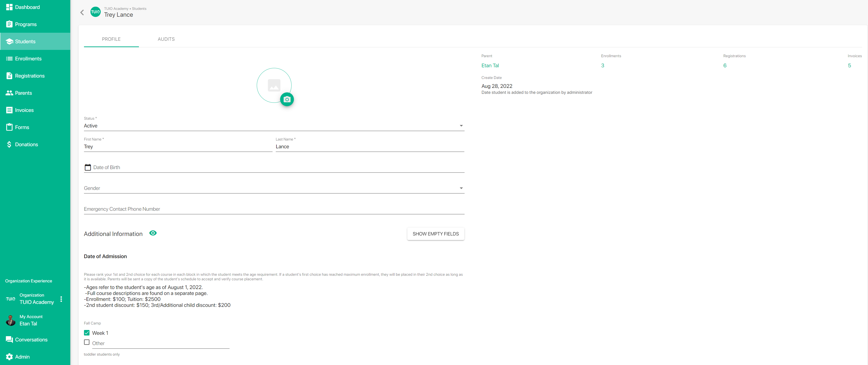Upload photo via the camera button
Viewport: 868px width, 365px height.
287,99
